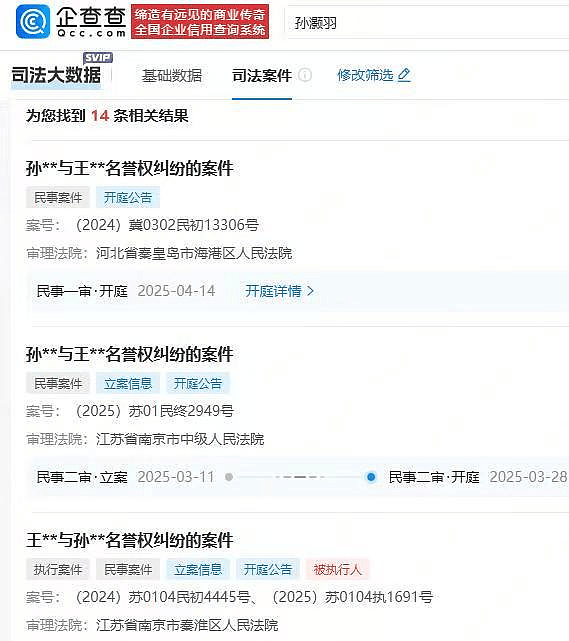Click case number (2025)苏0104执1691号
The height and width of the screenshot is (641, 569).
click(x=353, y=597)
